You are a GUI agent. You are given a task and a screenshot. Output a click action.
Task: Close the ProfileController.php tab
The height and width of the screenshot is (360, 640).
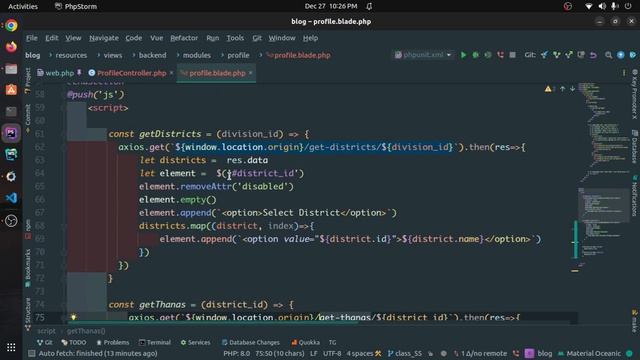coord(171,73)
